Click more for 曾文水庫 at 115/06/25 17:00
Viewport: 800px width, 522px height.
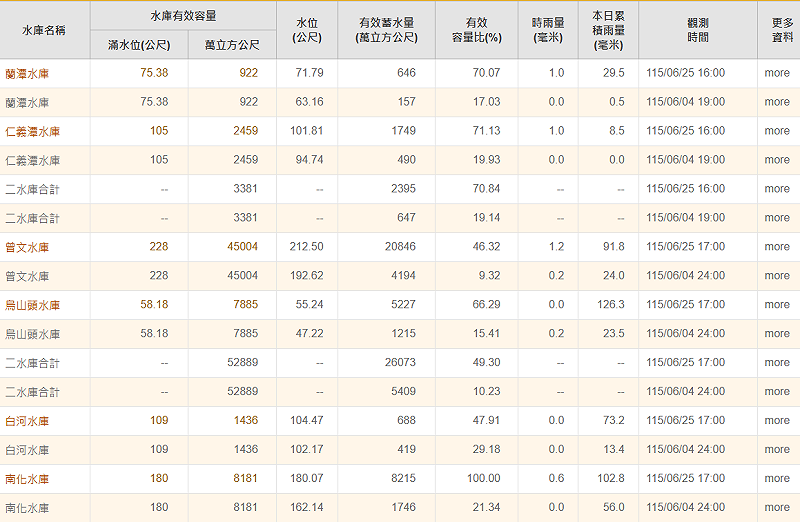coord(777,247)
